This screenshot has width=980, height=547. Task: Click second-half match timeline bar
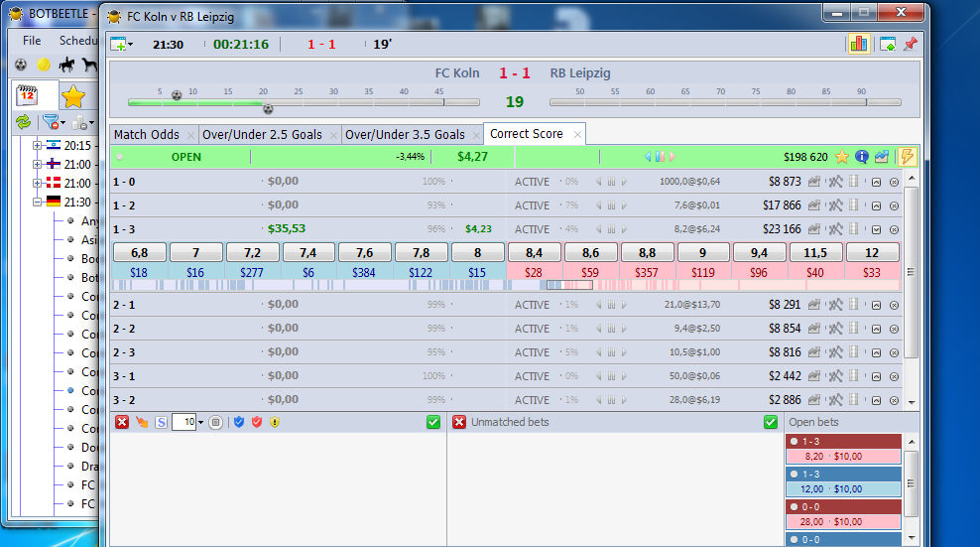pyautogui.click(x=726, y=102)
